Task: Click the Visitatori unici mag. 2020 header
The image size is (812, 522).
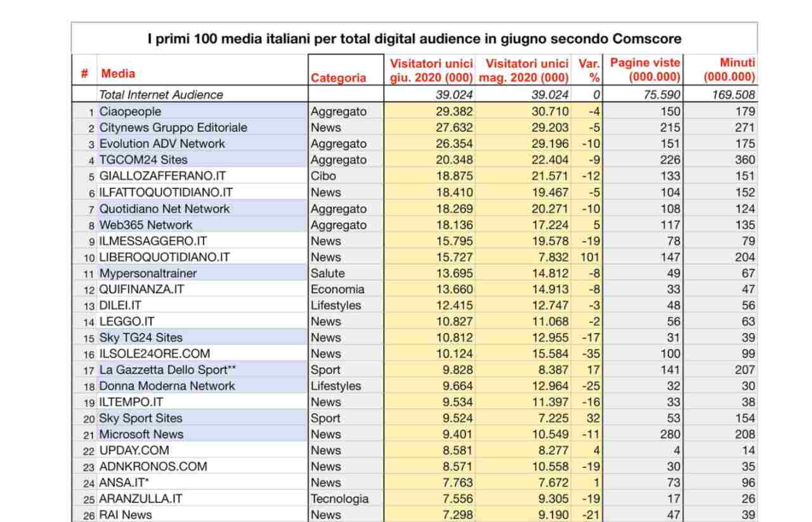Action: [x=523, y=70]
